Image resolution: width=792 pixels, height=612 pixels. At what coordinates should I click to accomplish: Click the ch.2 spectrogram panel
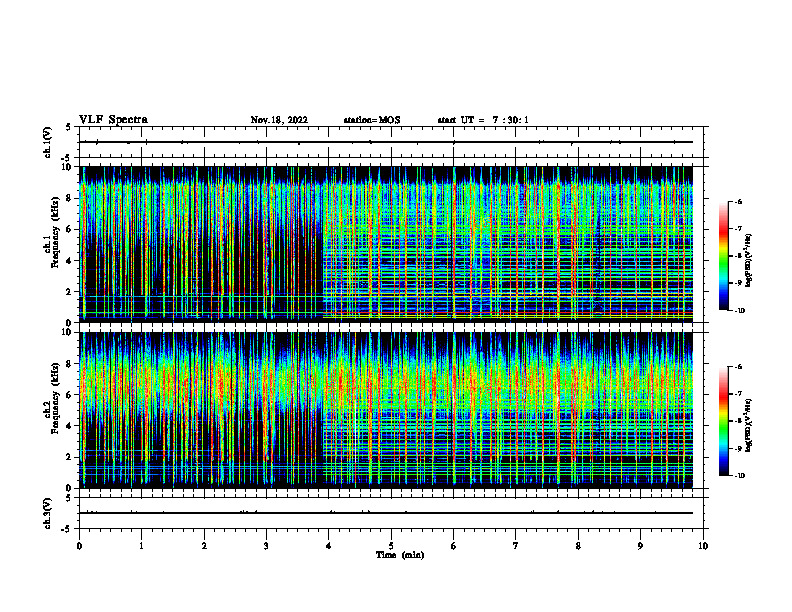tap(386, 410)
